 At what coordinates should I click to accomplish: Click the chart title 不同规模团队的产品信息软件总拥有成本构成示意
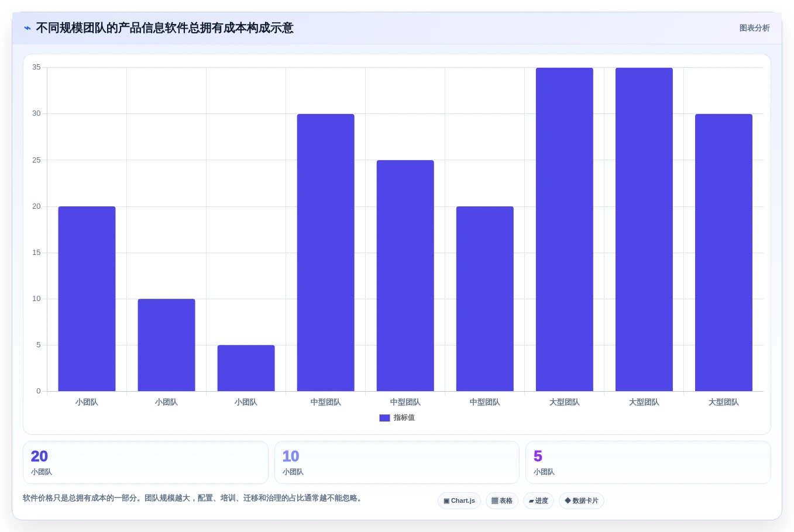click(164, 28)
